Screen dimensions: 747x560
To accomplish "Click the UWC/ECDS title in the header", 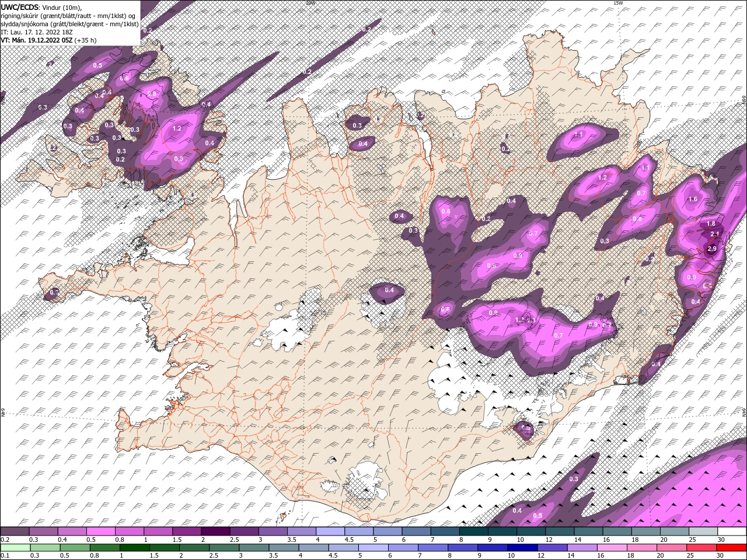I will [19, 7].
